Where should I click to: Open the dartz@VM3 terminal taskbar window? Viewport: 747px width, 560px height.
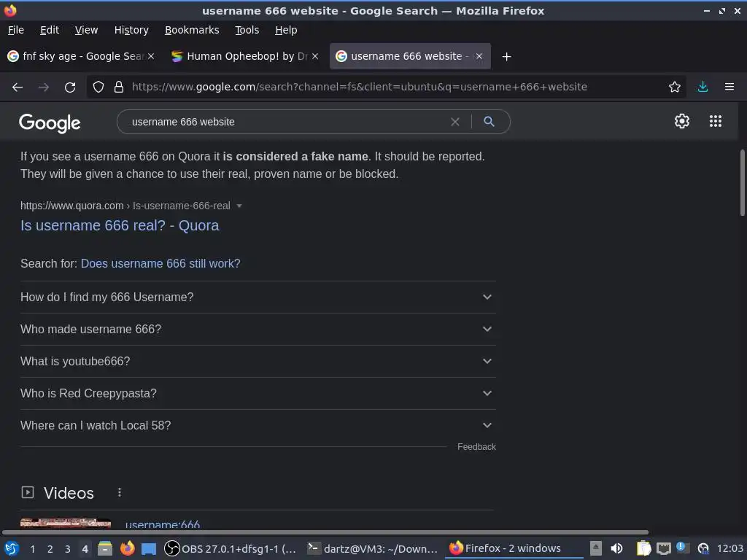click(373, 548)
